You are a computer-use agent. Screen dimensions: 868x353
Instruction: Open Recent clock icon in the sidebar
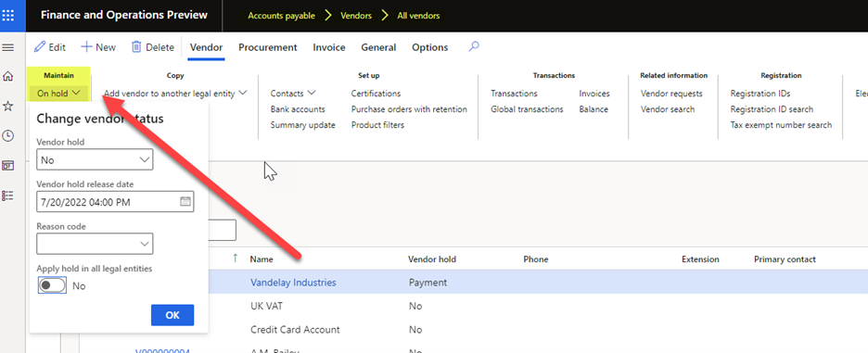[x=8, y=135]
